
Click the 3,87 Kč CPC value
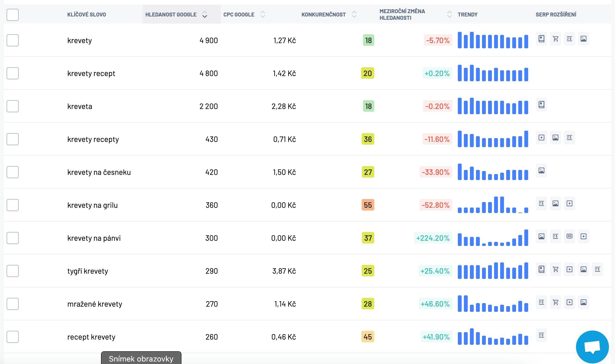click(x=284, y=271)
